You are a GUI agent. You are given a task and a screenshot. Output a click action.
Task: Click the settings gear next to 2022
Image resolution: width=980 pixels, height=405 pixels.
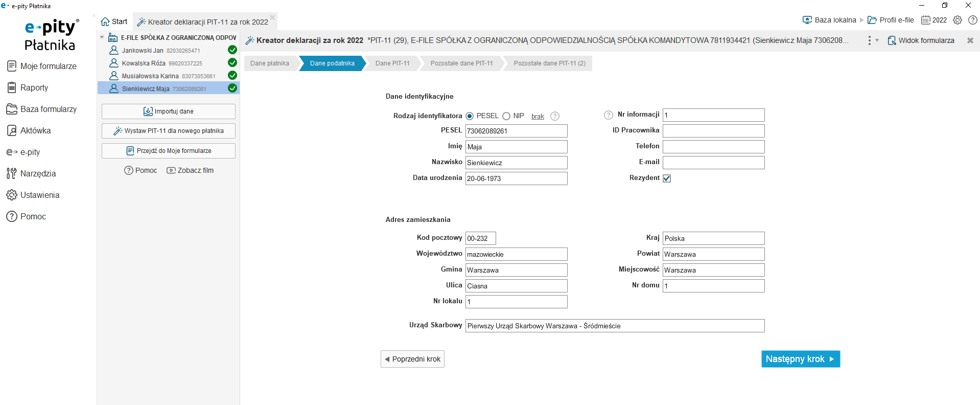pyautogui.click(x=958, y=20)
